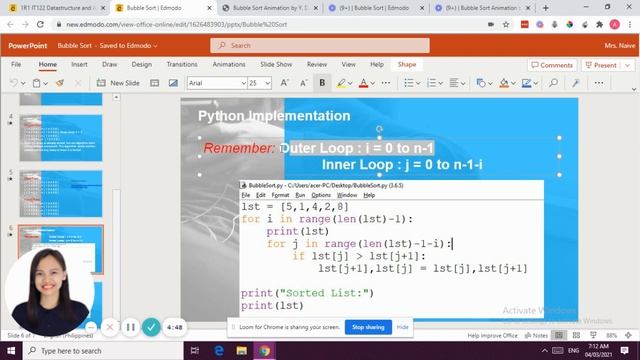The image size is (640, 360).
Task: Open the File tab
Action: [16, 64]
